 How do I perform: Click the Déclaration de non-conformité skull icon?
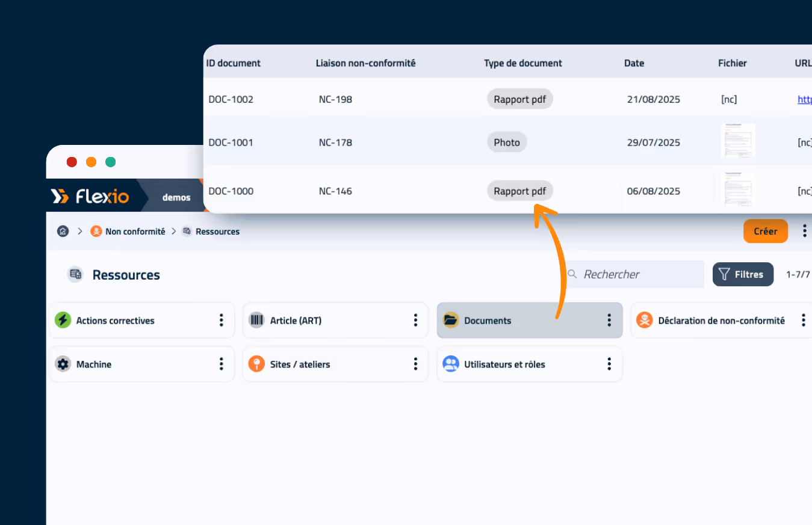645,320
